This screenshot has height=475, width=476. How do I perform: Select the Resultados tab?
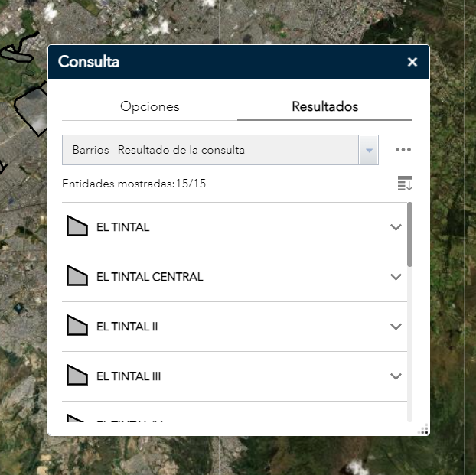[324, 106]
